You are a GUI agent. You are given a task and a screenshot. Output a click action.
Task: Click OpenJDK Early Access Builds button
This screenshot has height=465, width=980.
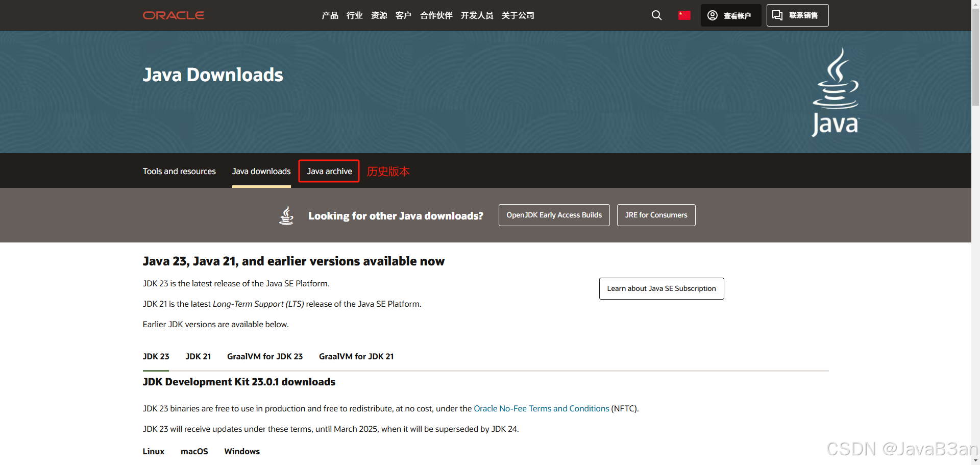[554, 215]
